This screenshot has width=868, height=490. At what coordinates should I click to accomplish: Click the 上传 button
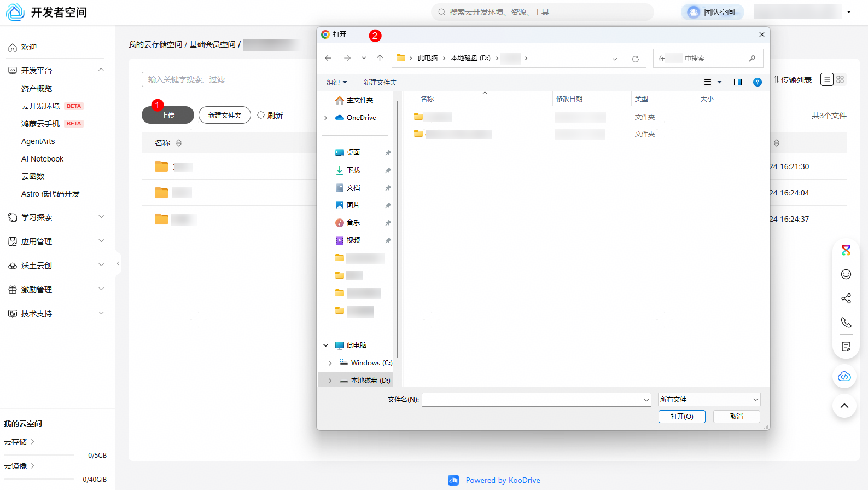pos(168,115)
